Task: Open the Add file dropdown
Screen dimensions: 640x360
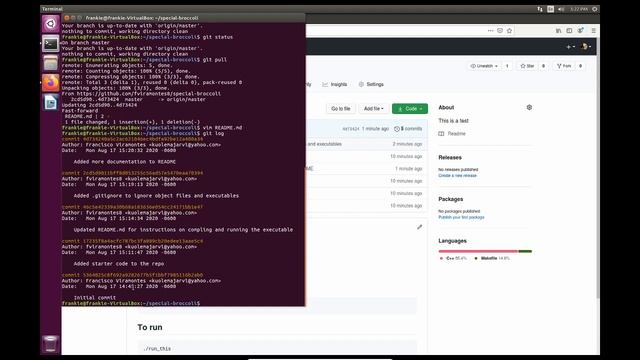Action: click(373, 109)
